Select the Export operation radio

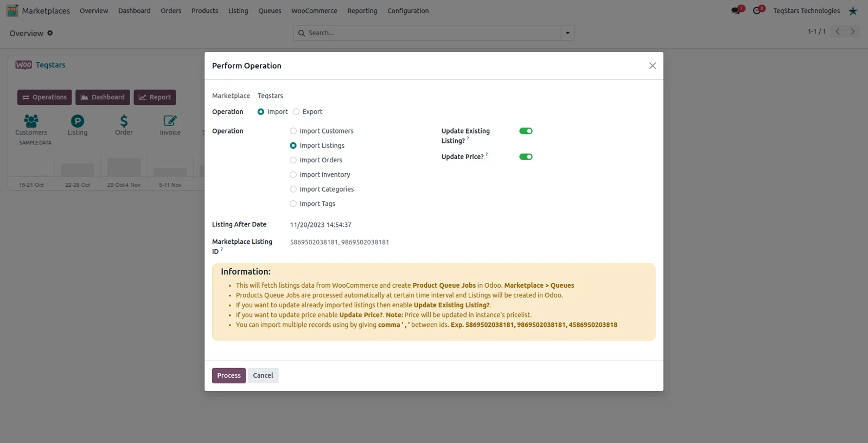point(296,112)
